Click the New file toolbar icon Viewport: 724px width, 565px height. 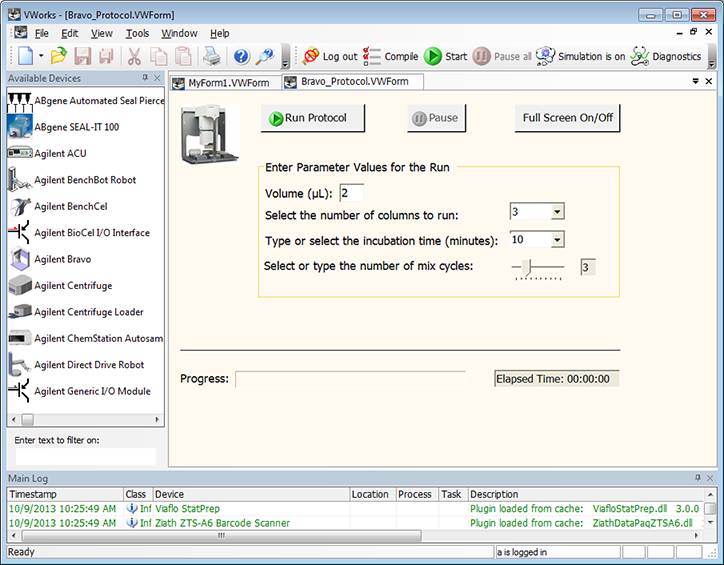[24, 57]
